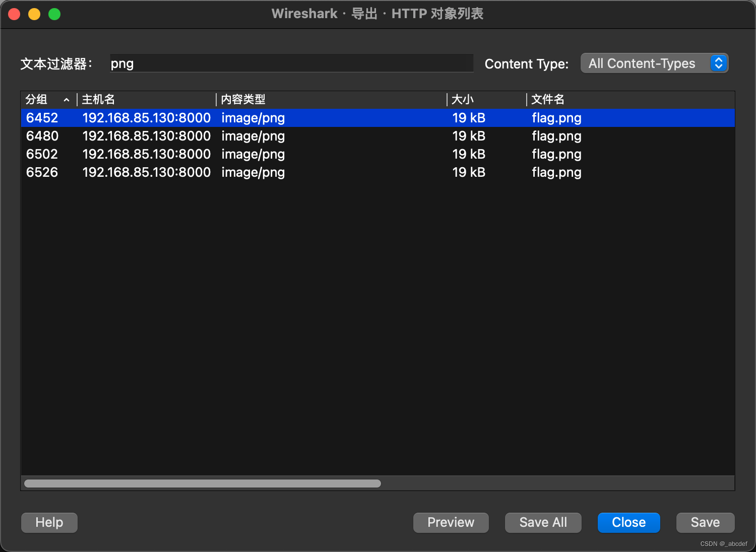The image size is (756, 552).
Task: Open the All Content-Types dropdown
Action: [x=654, y=63]
